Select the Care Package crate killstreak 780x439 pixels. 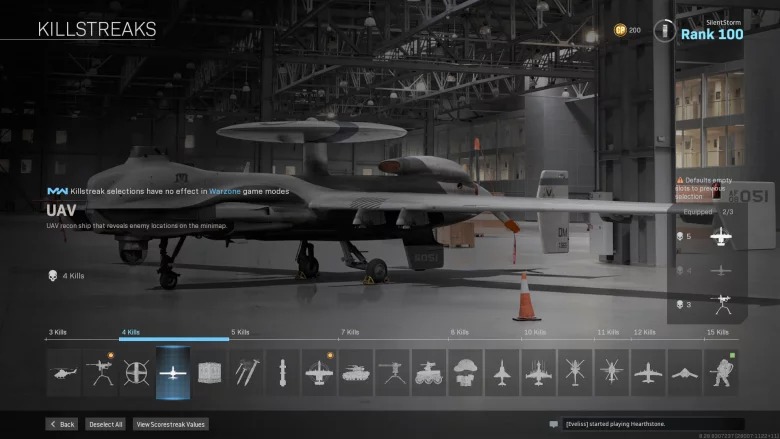pyautogui.click(x=210, y=373)
